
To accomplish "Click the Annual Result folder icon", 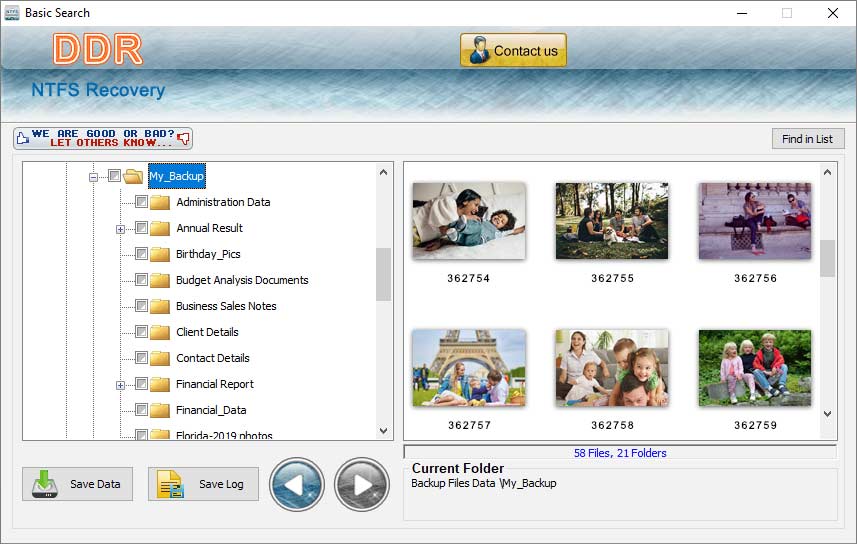I will pos(160,228).
